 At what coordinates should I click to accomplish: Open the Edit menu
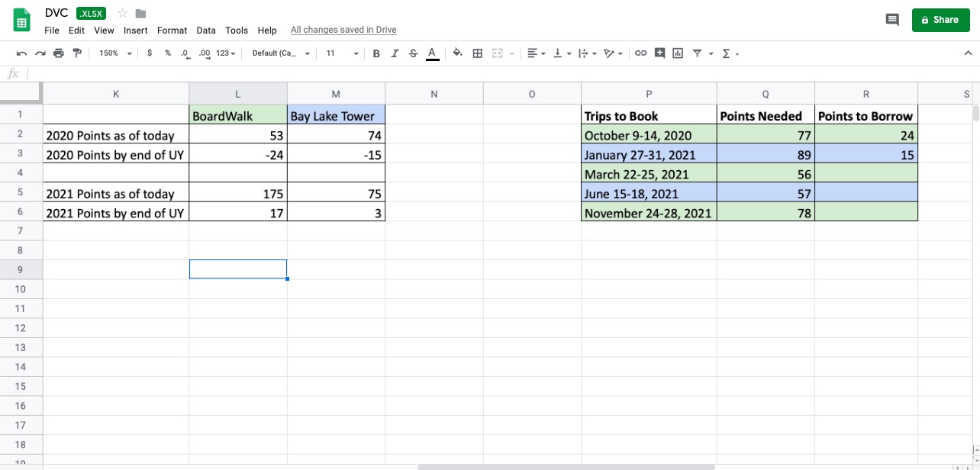[x=76, y=31]
